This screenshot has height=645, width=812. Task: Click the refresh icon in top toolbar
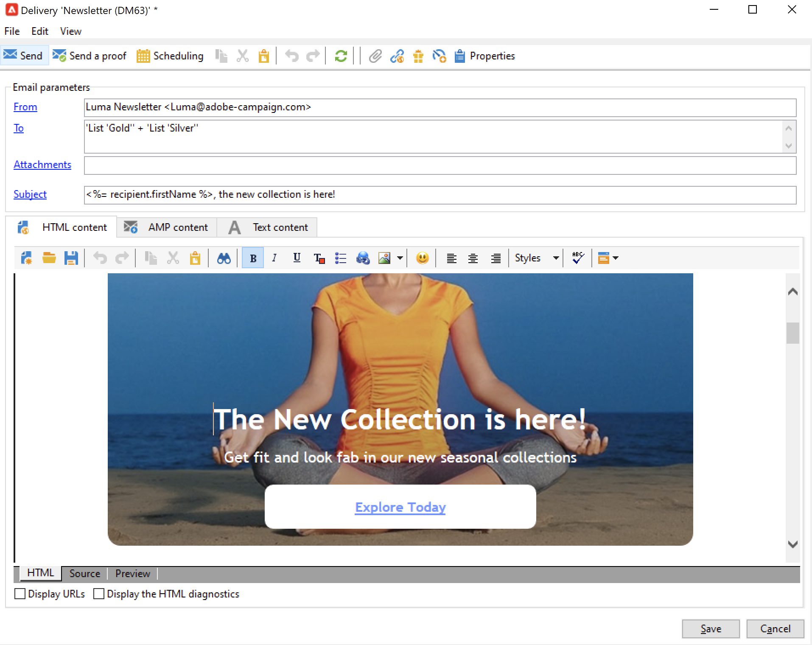341,56
